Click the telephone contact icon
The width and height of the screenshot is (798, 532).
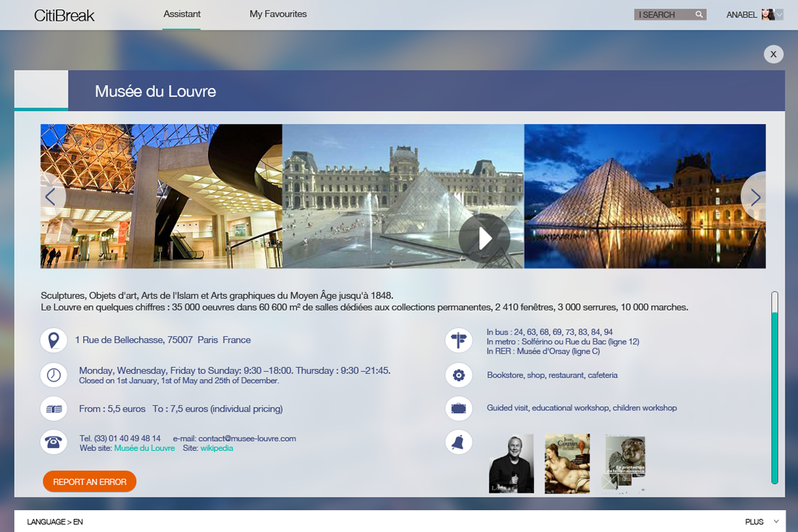point(54,442)
